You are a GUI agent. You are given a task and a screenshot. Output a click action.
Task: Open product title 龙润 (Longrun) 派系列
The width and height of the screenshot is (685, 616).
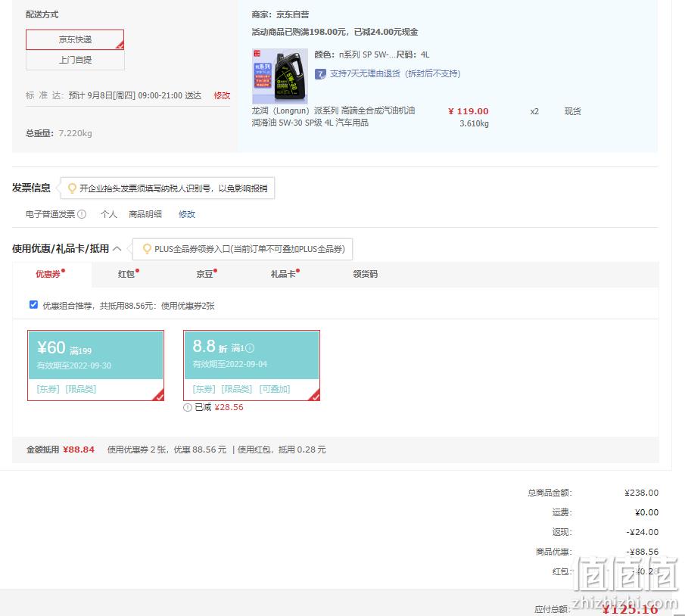click(x=333, y=117)
